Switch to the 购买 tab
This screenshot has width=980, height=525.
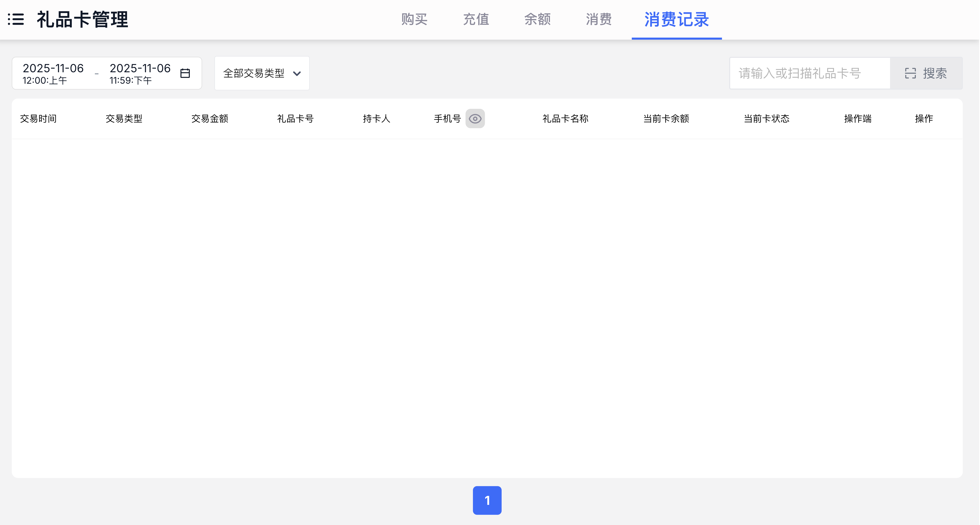[414, 19]
